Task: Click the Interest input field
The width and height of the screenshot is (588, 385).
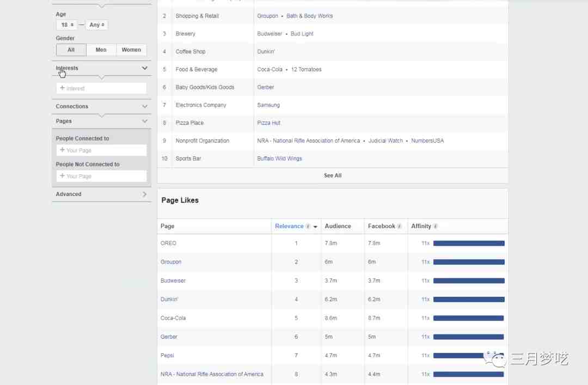Action: pos(101,88)
